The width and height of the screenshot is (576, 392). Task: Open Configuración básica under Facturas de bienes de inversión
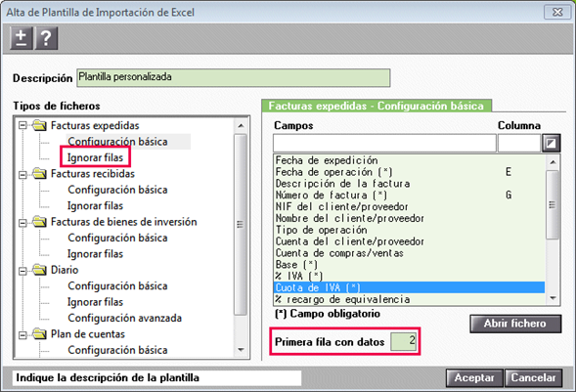(117, 238)
